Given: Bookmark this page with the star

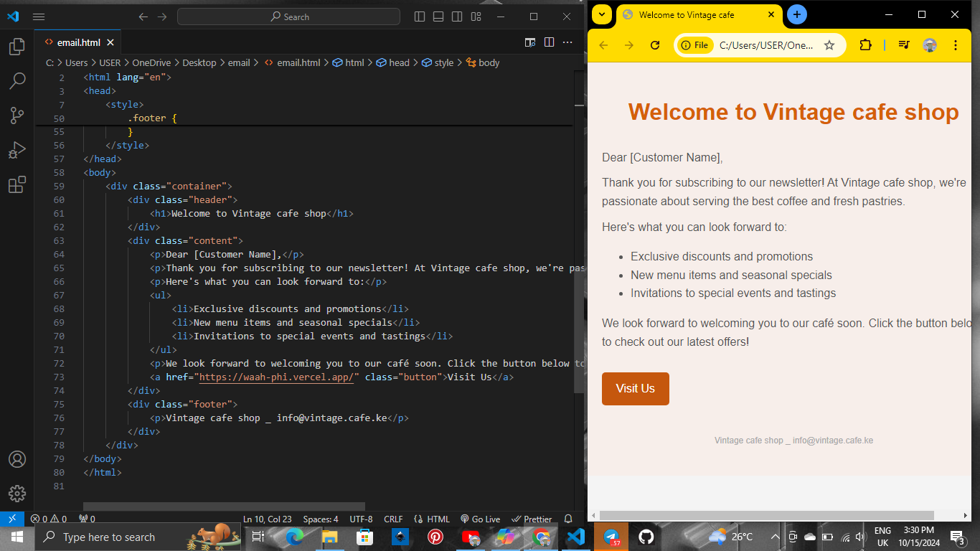Looking at the screenshot, I should coord(829,45).
